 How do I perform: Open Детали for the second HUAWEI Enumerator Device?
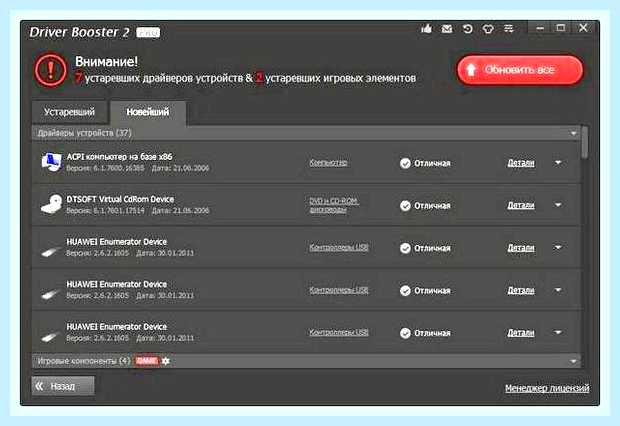521,290
